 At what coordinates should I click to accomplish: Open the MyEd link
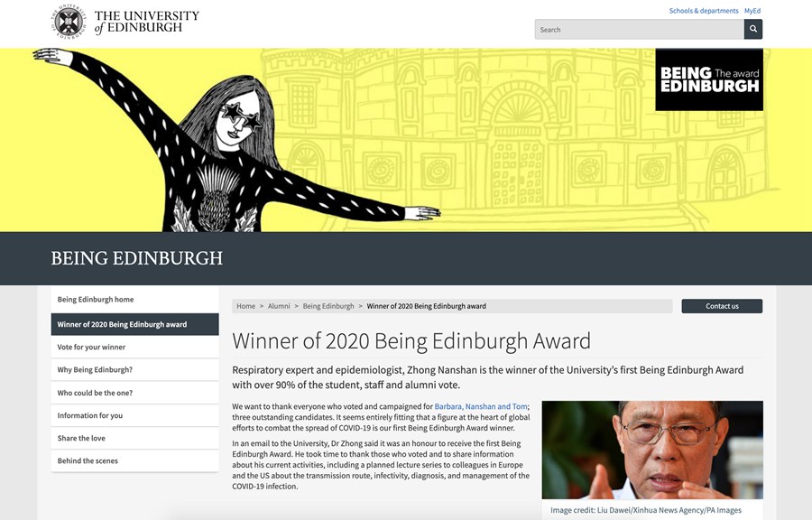(x=752, y=10)
